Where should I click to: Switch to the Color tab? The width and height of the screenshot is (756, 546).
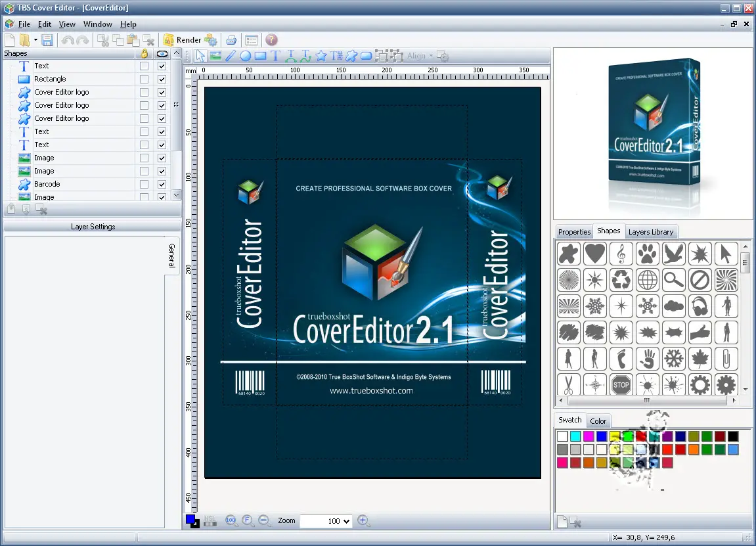598,421
